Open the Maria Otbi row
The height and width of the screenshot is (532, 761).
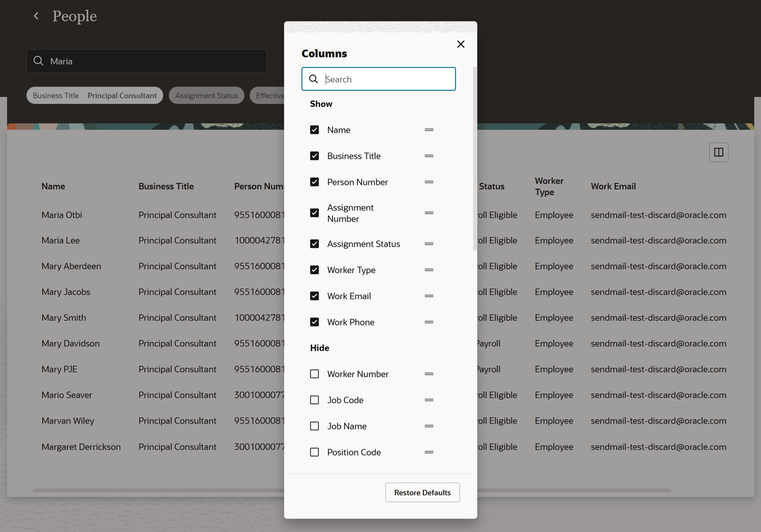[x=62, y=215]
